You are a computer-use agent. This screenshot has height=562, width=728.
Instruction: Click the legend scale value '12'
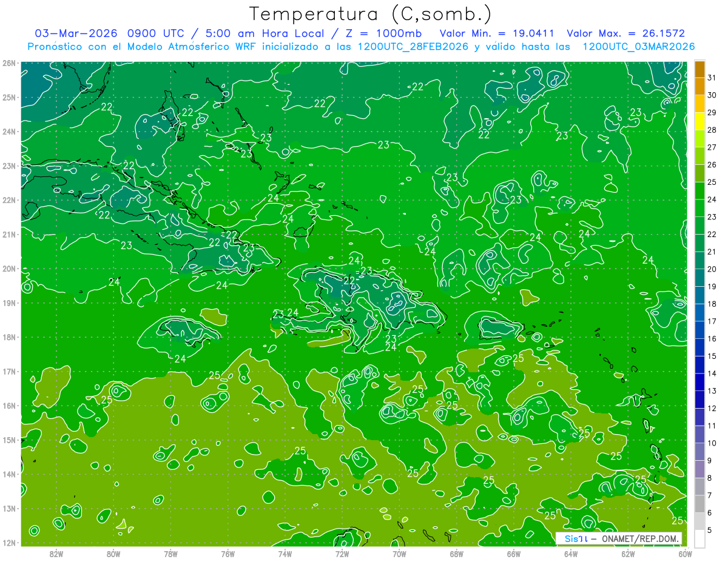[712, 408]
